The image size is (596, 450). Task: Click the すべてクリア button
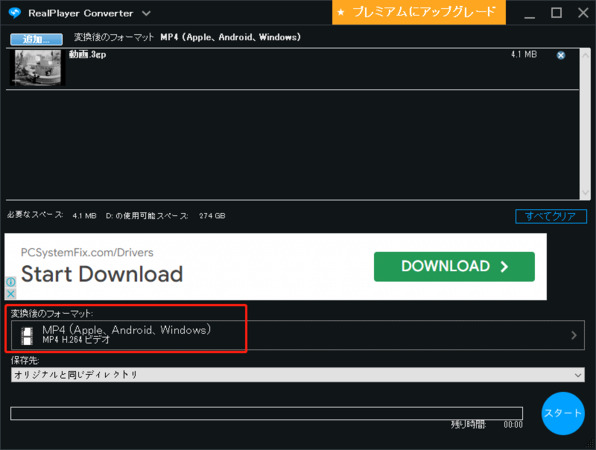(551, 216)
